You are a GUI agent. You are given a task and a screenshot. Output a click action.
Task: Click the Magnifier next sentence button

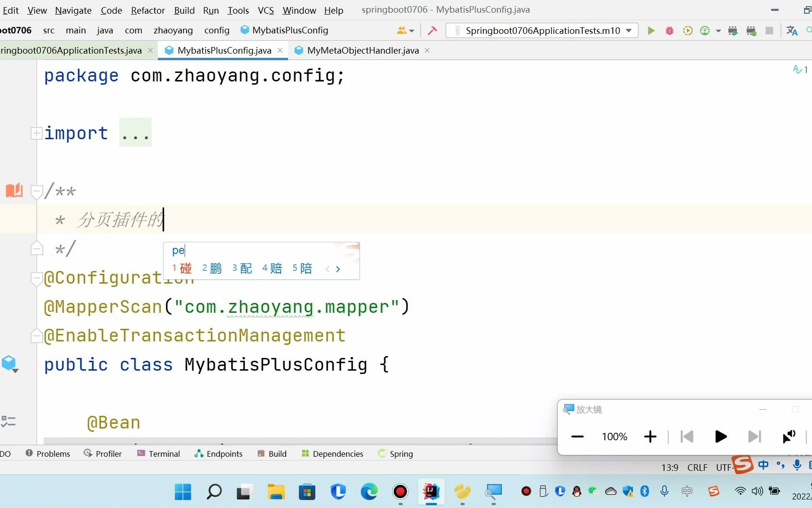click(x=754, y=437)
